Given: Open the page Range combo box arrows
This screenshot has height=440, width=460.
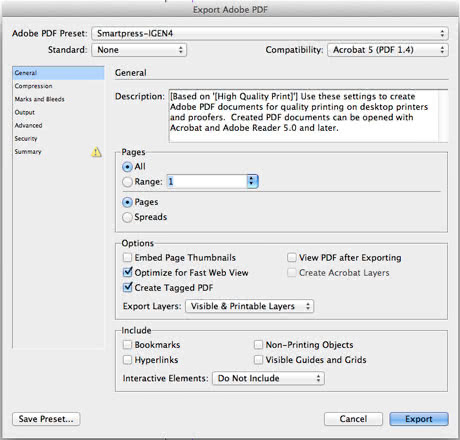Looking at the screenshot, I should click(252, 181).
